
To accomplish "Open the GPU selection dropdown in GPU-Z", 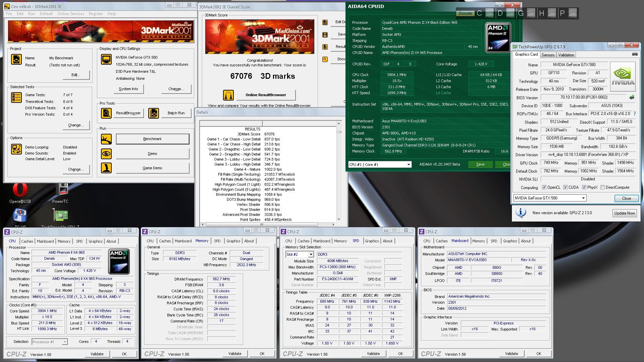I will pyautogui.click(x=550, y=198).
